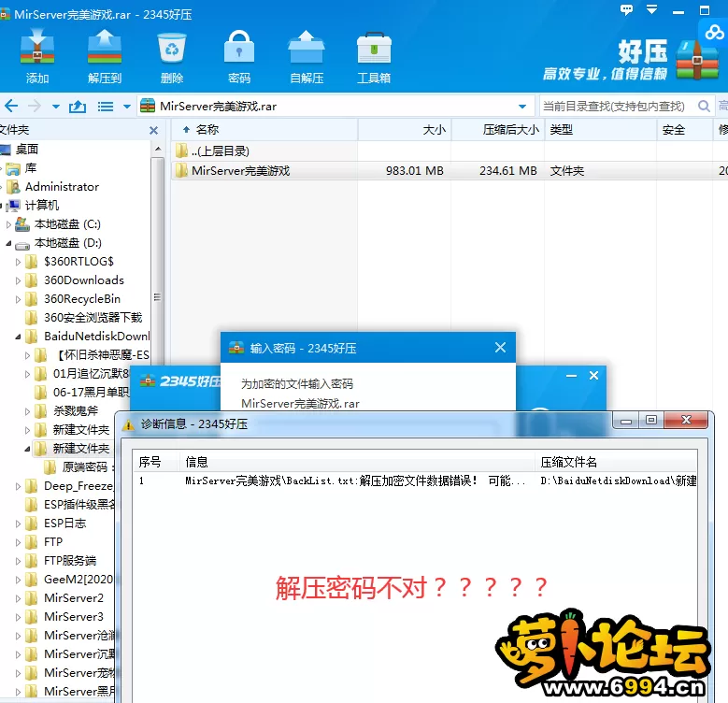Select 360安全浏览器下载 folder
Screen dimensions: 728x703
pyautogui.click(x=93, y=318)
